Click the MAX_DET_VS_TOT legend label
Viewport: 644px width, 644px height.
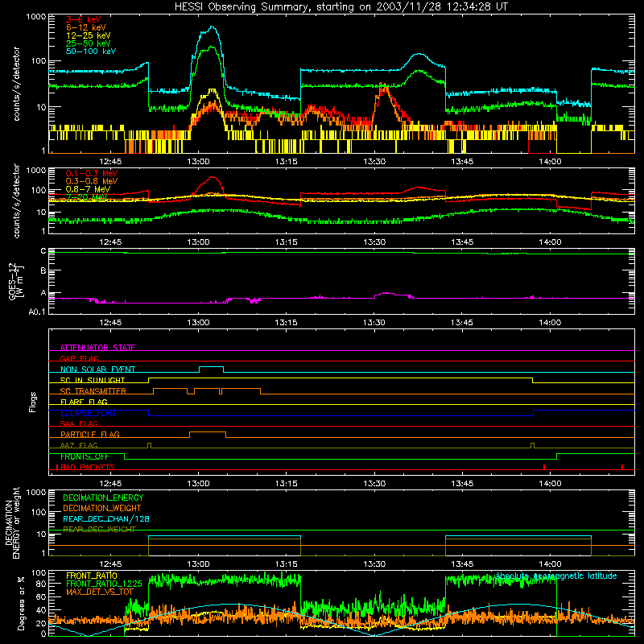[x=100, y=592]
